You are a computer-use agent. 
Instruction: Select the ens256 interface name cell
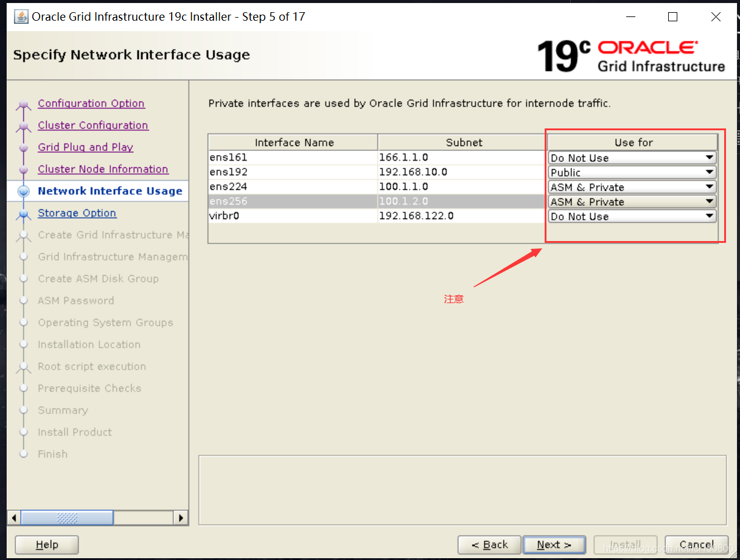pos(293,201)
